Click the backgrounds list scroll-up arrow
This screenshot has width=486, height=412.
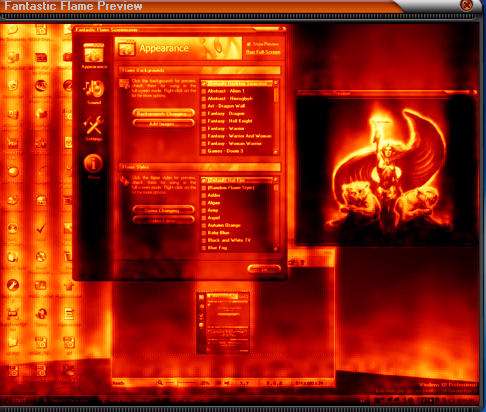pos(276,82)
